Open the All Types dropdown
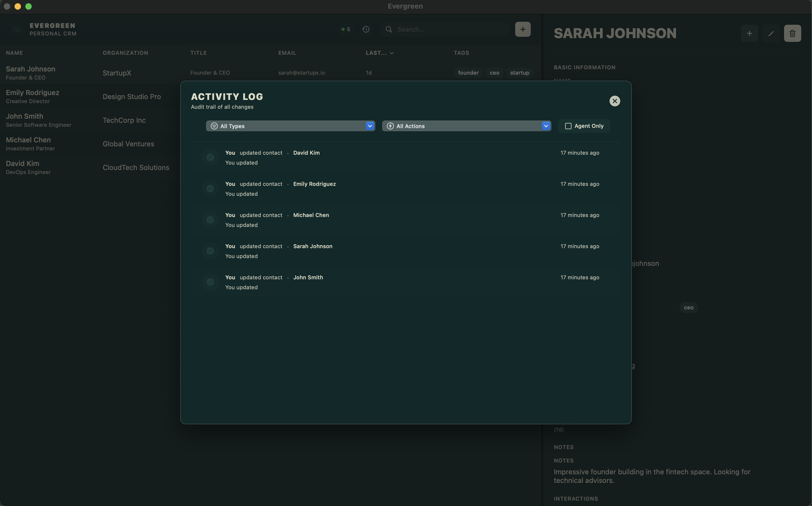The width and height of the screenshot is (812, 506). [290, 126]
